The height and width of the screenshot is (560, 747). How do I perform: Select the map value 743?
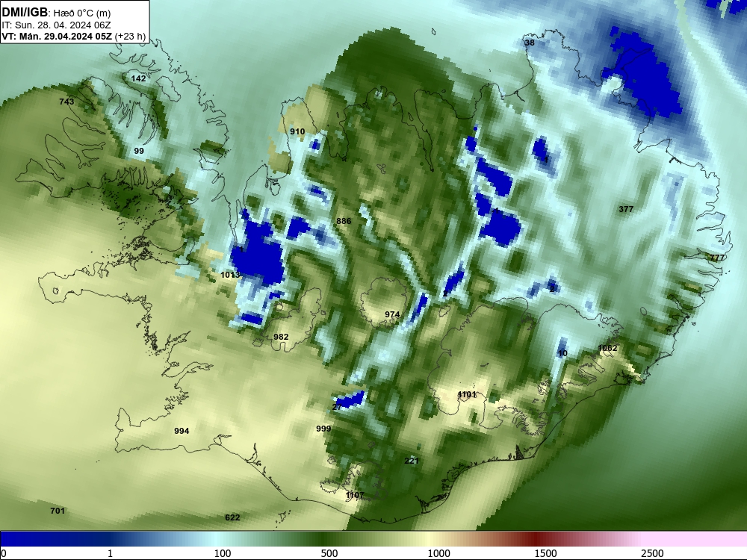click(66, 102)
